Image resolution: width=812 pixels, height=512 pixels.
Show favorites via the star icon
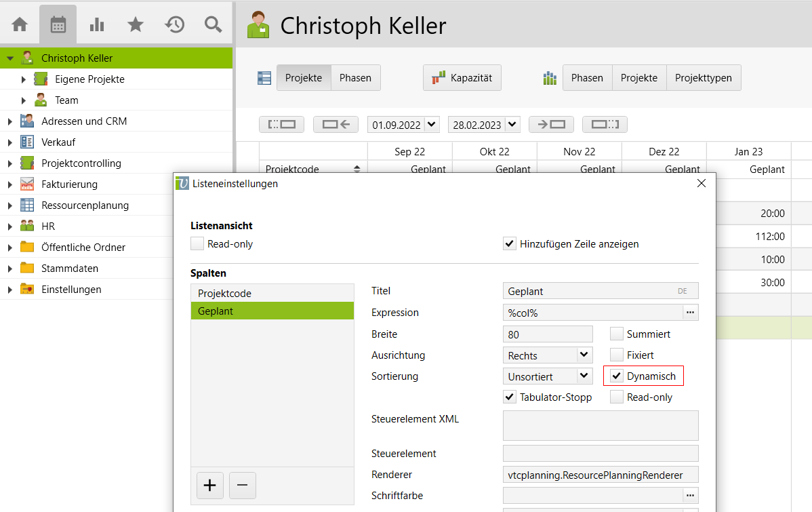[136, 25]
